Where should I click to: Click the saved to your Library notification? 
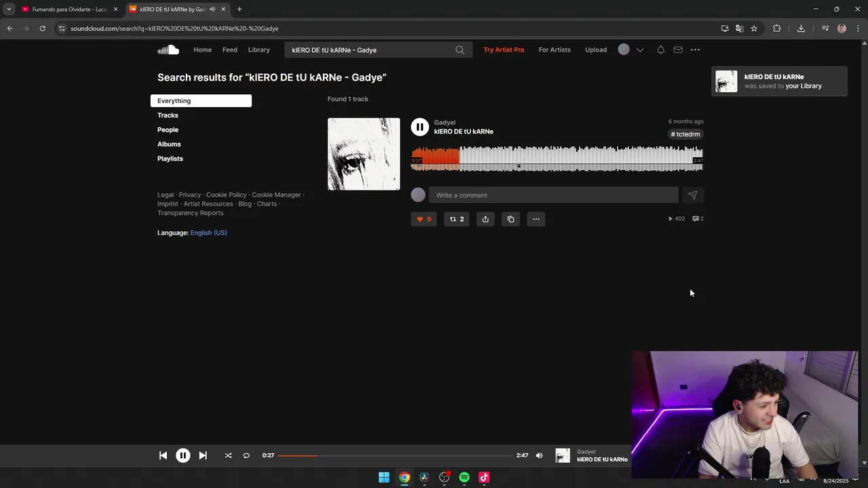pyautogui.click(x=779, y=81)
